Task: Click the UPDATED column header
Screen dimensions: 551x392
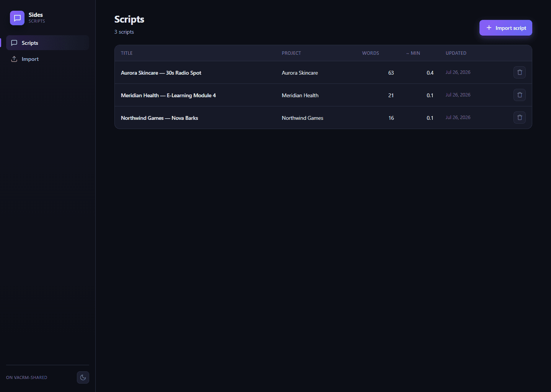Action: [456, 53]
